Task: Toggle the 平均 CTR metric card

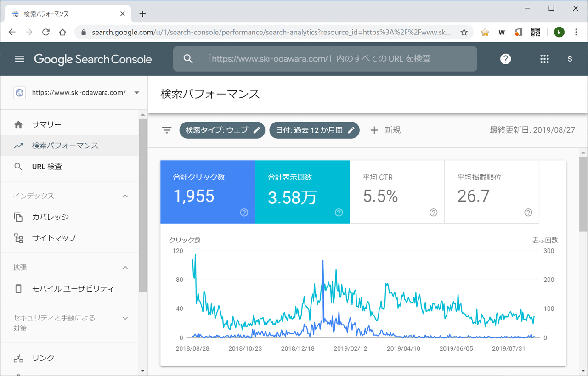Action: pyautogui.click(x=397, y=192)
